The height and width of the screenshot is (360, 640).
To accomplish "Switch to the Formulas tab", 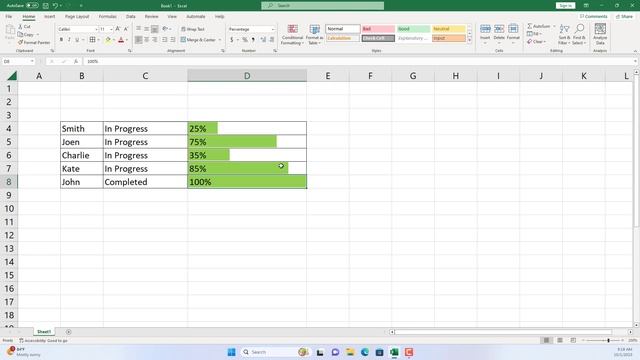I will [107, 16].
